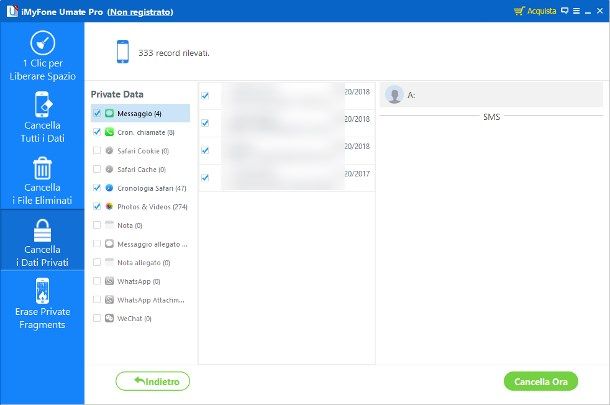Toggle the Nota allegato checkbox

(97, 262)
